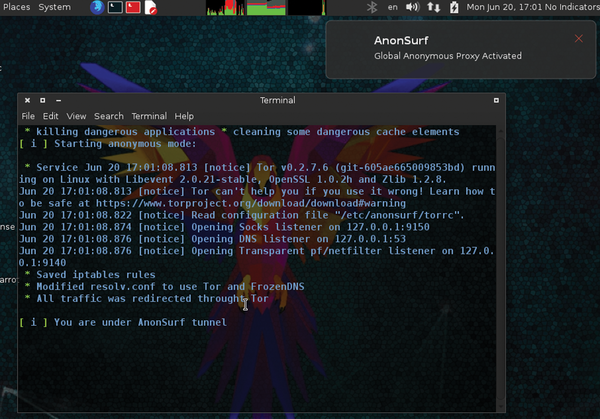This screenshot has height=419, width=600.
Task: Click the 'No Indicators' panel text
Action: (572, 7)
